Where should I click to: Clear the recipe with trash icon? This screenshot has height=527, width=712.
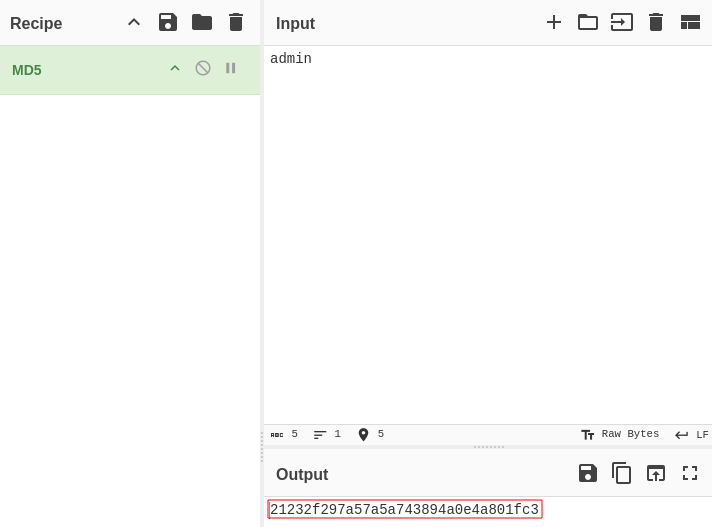236,22
